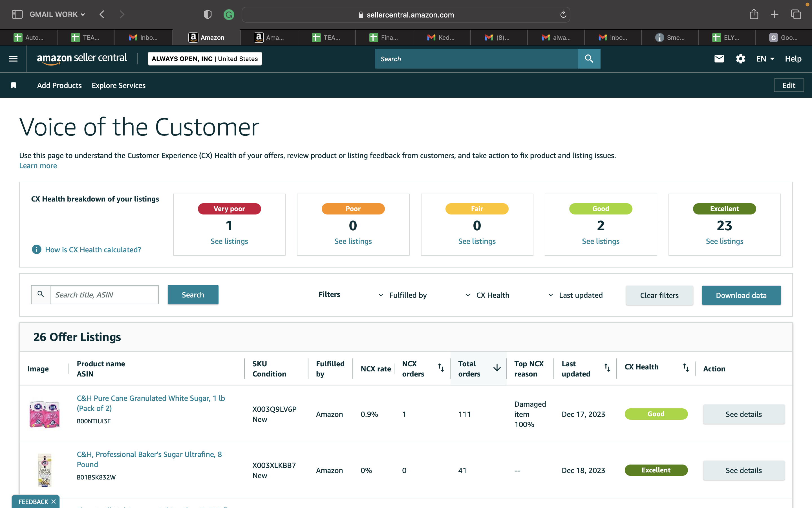812x508 pixels.
Task: Click the Search button beside title field
Action: [193, 295]
